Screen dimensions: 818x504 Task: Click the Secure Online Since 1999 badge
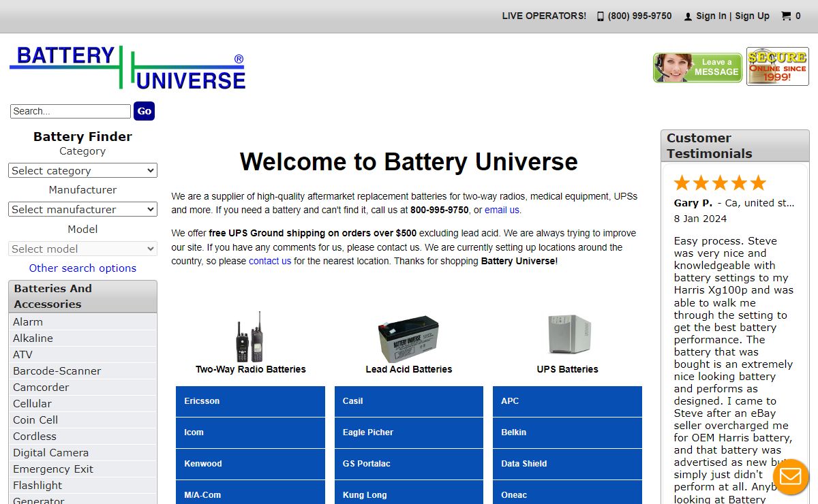pyautogui.click(x=778, y=66)
